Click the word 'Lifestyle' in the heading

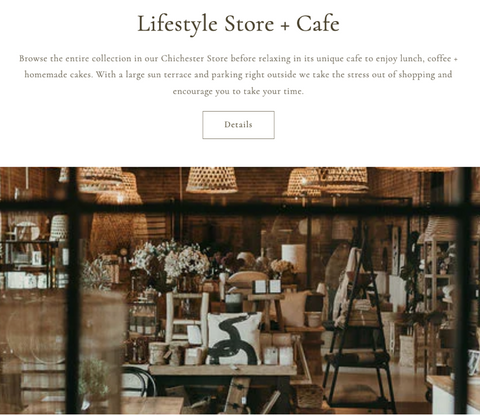point(177,25)
